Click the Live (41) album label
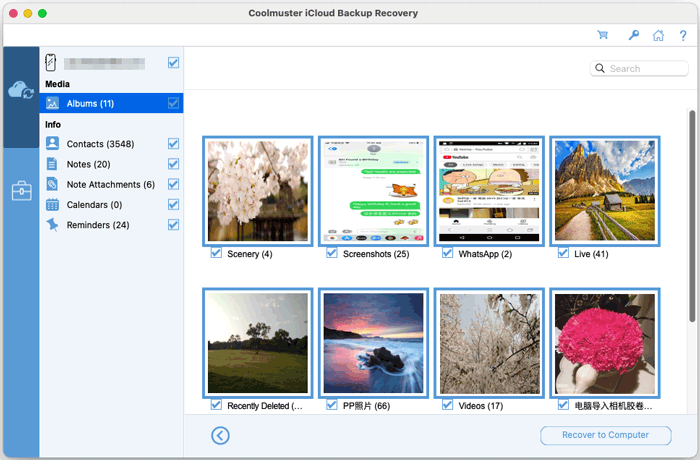The image size is (700, 460). point(591,254)
